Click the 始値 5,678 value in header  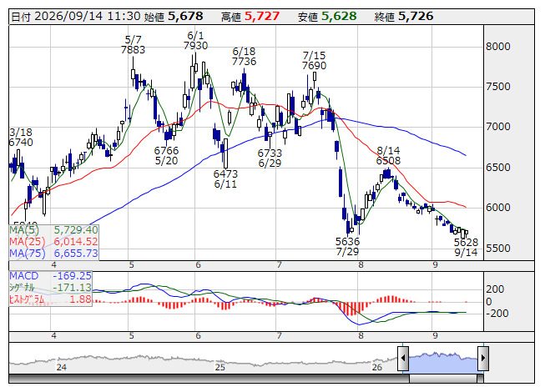click(185, 16)
